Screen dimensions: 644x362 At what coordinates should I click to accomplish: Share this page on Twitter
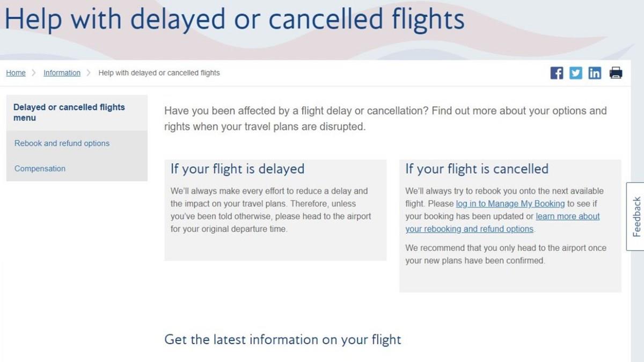click(575, 73)
